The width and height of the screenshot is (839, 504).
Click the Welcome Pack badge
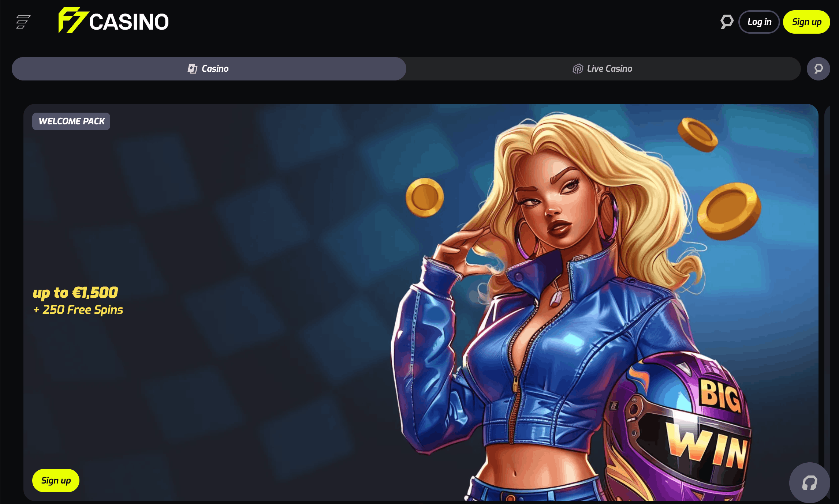pos(71,121)
